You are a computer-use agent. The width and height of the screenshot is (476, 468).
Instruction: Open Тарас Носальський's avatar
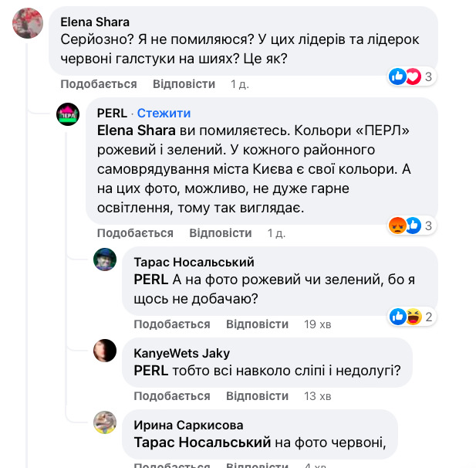click(105, 260)
